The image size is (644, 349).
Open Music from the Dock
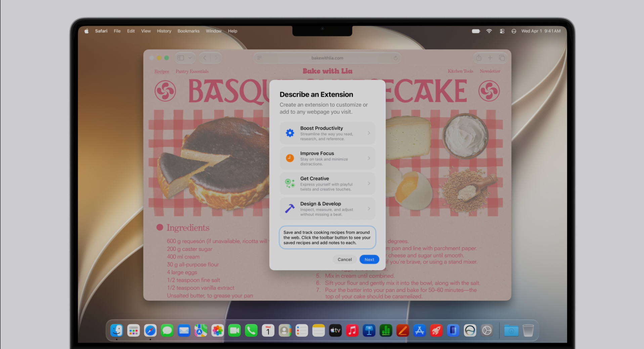[x=352, y=331]
